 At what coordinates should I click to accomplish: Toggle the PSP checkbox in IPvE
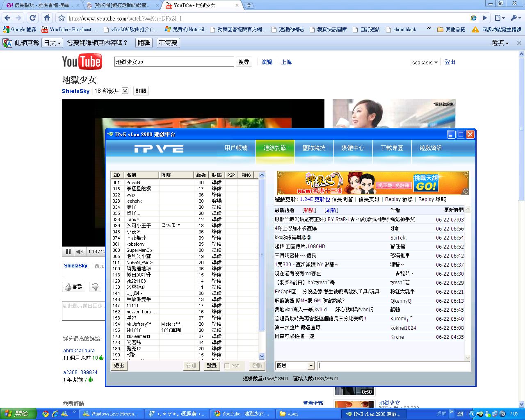point(227,366)
